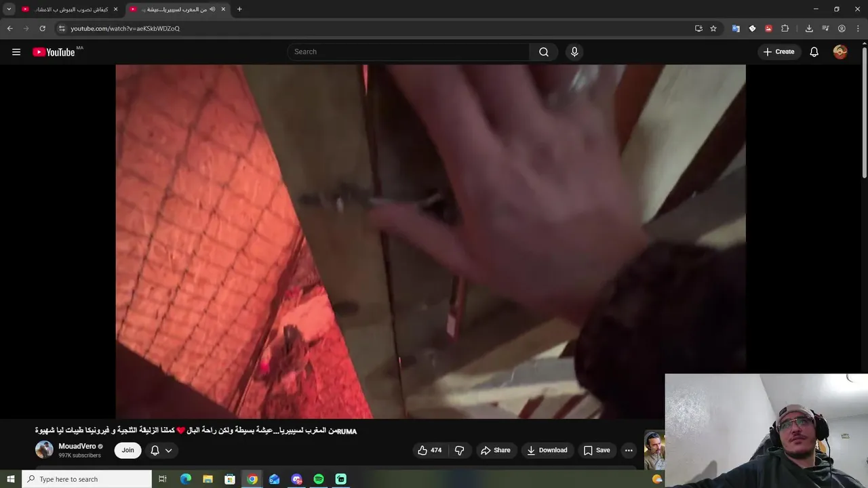Open the white tag-shaped extension icon
The width and height of the screenshot is (868, 488).
(752, 28)
